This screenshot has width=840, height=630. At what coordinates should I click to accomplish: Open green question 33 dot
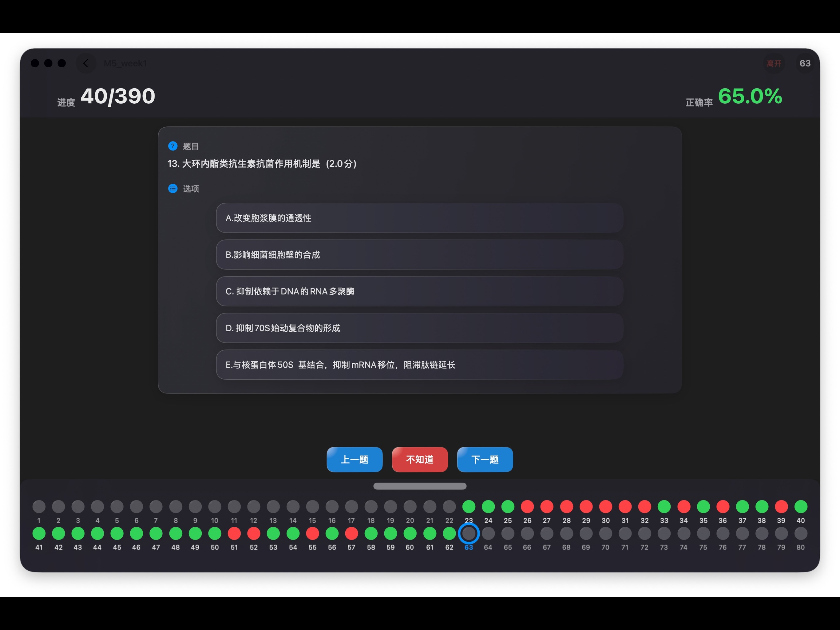[664, 507]
